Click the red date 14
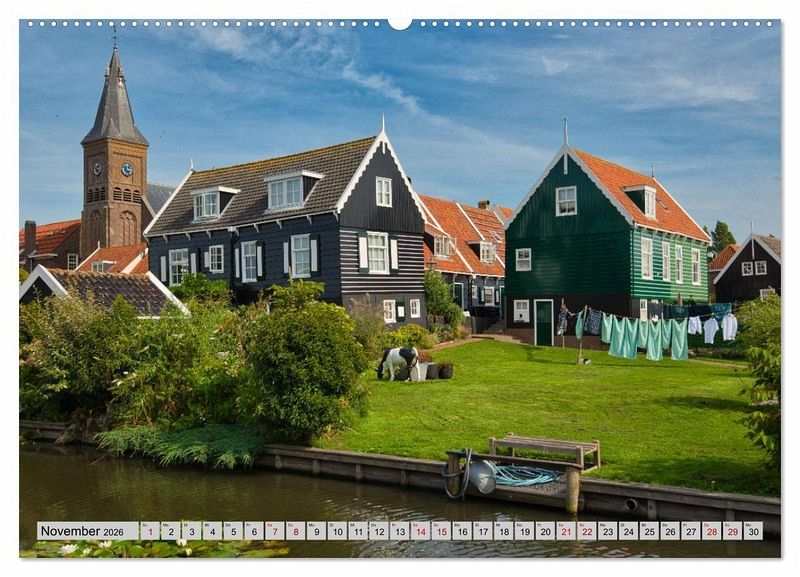Viewport: 800px width, 577px height. click(x=420, y=531)
